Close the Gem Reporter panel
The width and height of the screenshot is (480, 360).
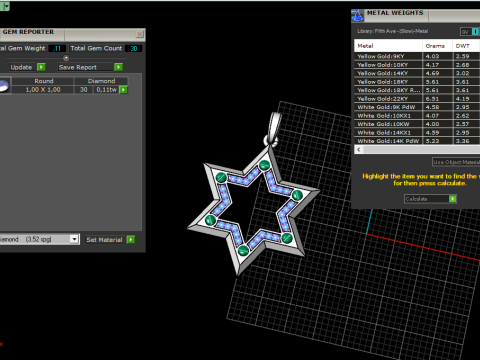(x=140, y=34)
